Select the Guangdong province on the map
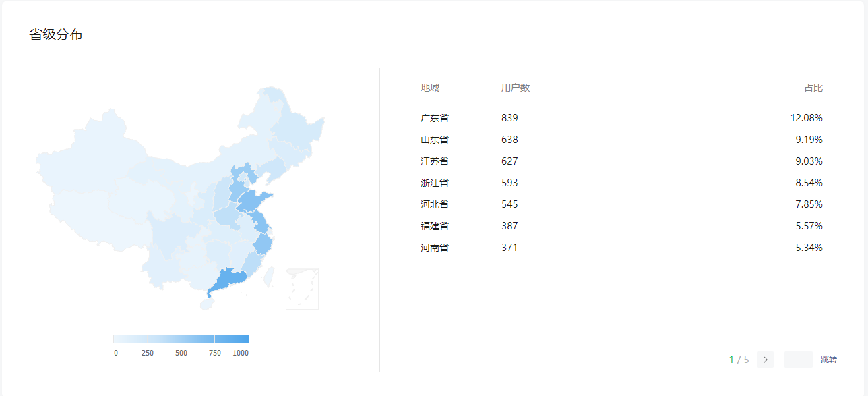This screenshot has width=868, height=396. [x=226, y=281]
